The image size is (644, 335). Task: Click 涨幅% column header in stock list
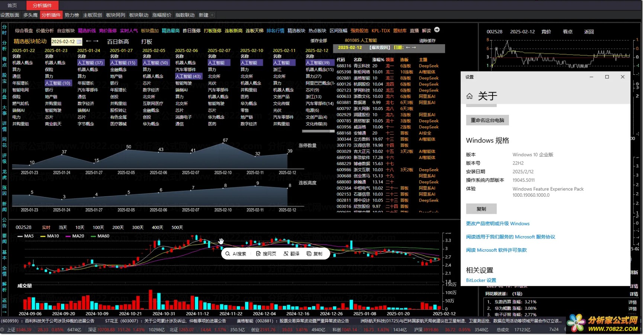tap(378, 60)
